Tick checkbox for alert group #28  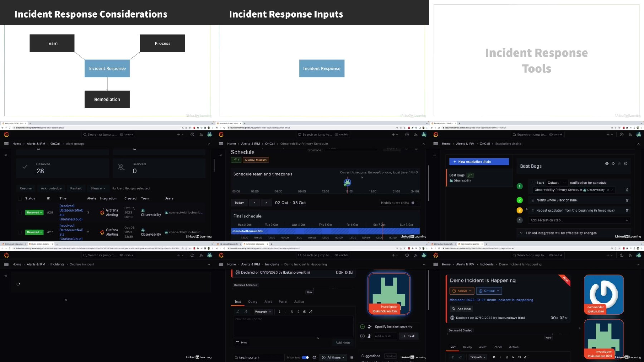click(20, 212)
